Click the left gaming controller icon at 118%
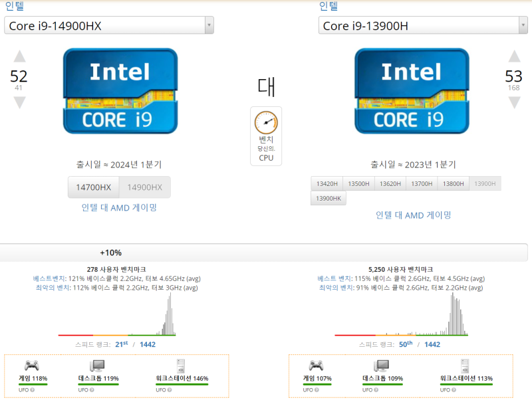The width and height of the screenshot is (532, 400). click(32, 365)
